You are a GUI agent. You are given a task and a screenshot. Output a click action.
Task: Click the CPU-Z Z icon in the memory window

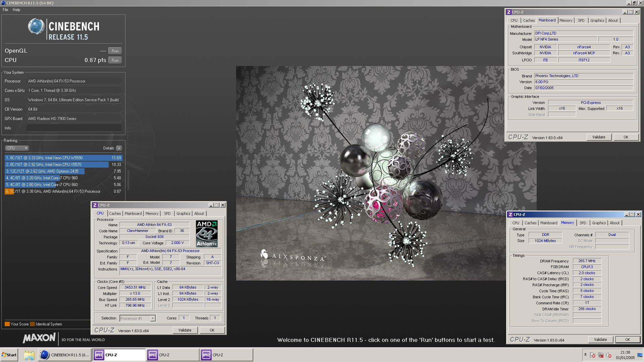[x=510, y=215]
